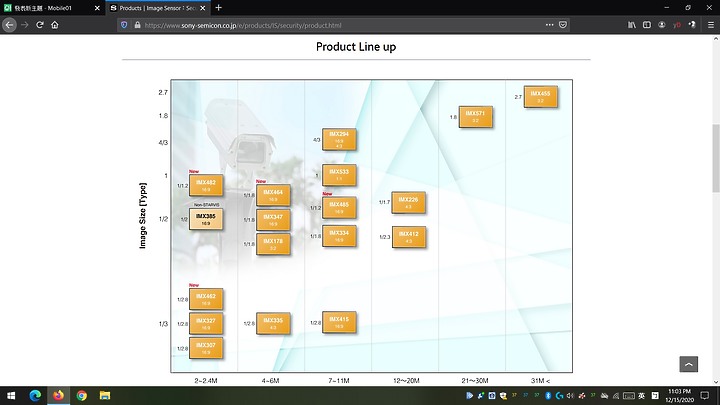
Task: Show sidebars panel
Action: click(647, 25)
